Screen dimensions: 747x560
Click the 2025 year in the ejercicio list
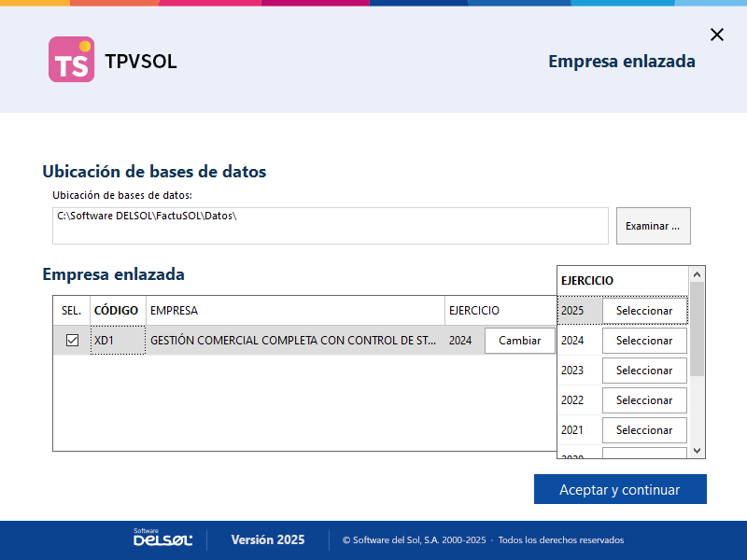pos(572,311)
